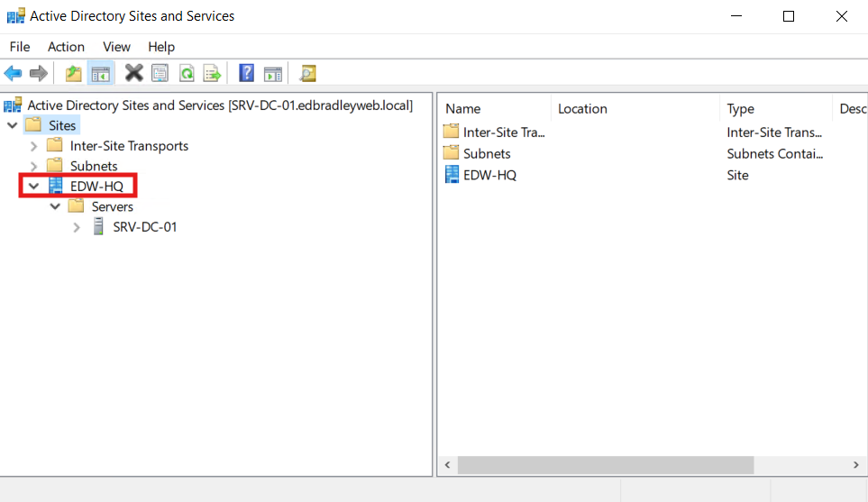868x502 pixels.
Task: Click the Sites folder icon in tree
Action: pyautogui.click(x=33, y=125)
